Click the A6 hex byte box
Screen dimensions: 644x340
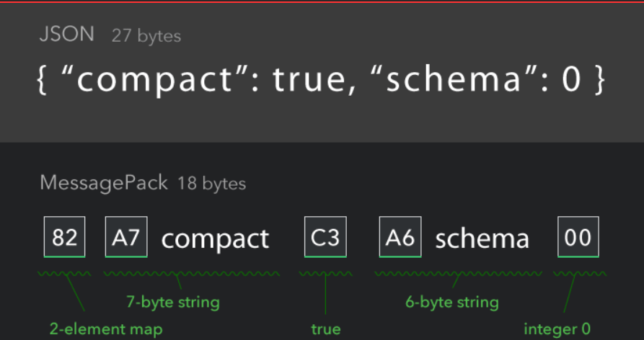400,236
